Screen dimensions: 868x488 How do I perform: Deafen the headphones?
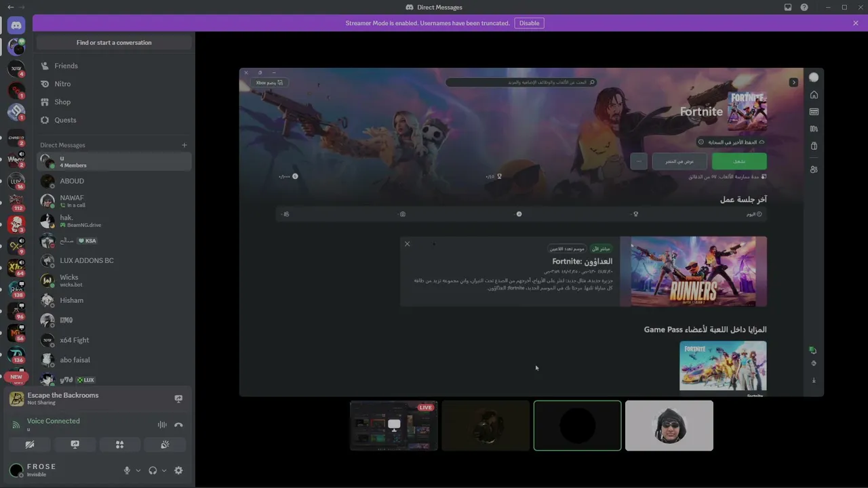tap(153, 470)
